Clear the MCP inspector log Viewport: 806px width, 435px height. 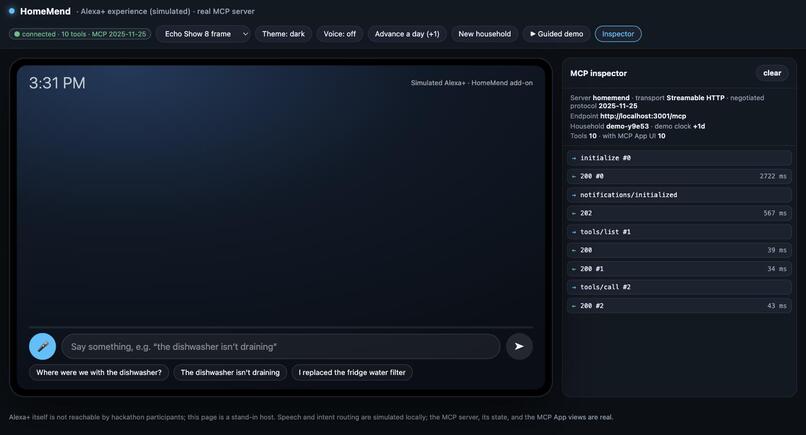pyautogui.click(x=772, y=73)
